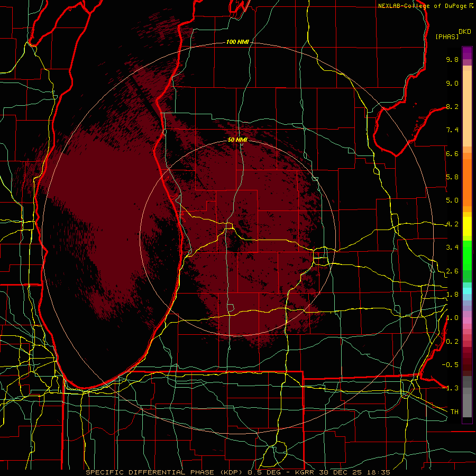Click the DKD label above the color scale
The width and height of the screenshot is (476, 476).
(465, 32)
